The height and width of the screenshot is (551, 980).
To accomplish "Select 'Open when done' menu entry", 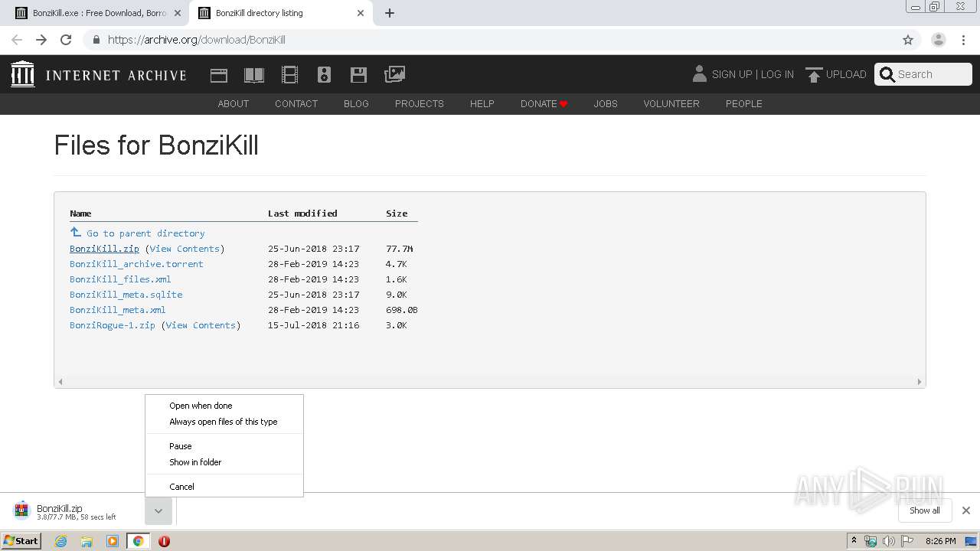I will [224, 406].
